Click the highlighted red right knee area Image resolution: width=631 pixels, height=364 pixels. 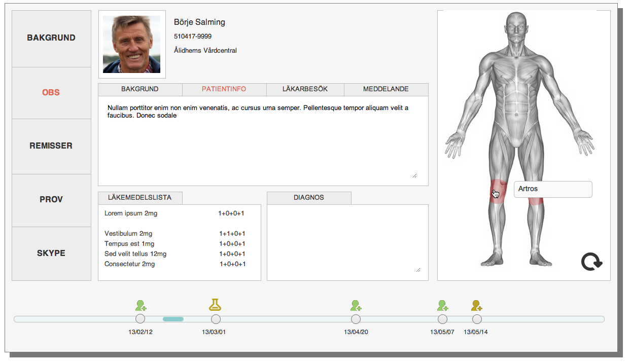498,192
